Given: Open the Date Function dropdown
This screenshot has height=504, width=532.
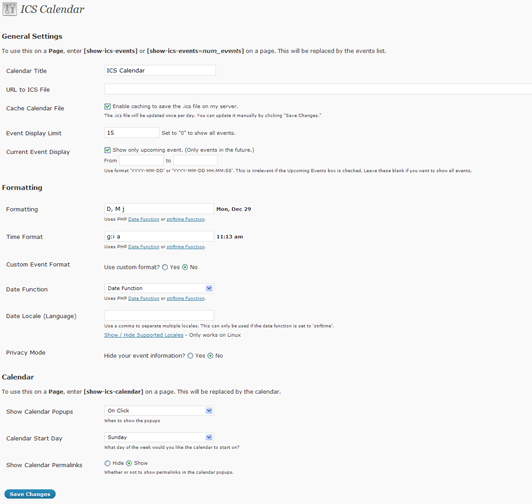Looking at the screenshot, I should [159, 288].
